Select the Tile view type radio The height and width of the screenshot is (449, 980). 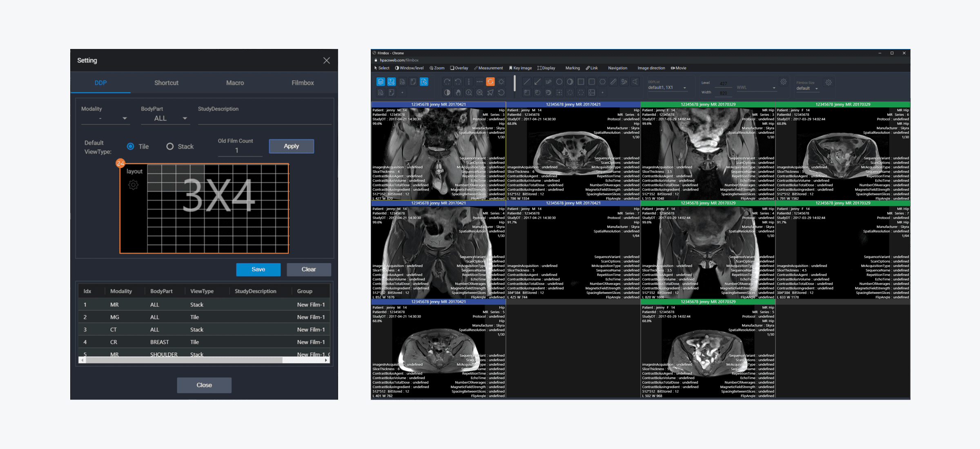(x=131, y=146)
